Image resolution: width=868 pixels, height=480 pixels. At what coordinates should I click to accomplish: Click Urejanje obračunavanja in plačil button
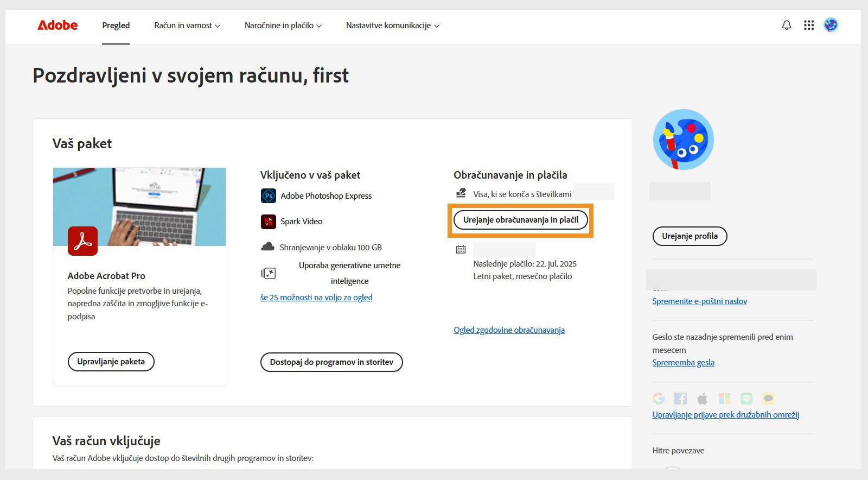tap(521, 220)
